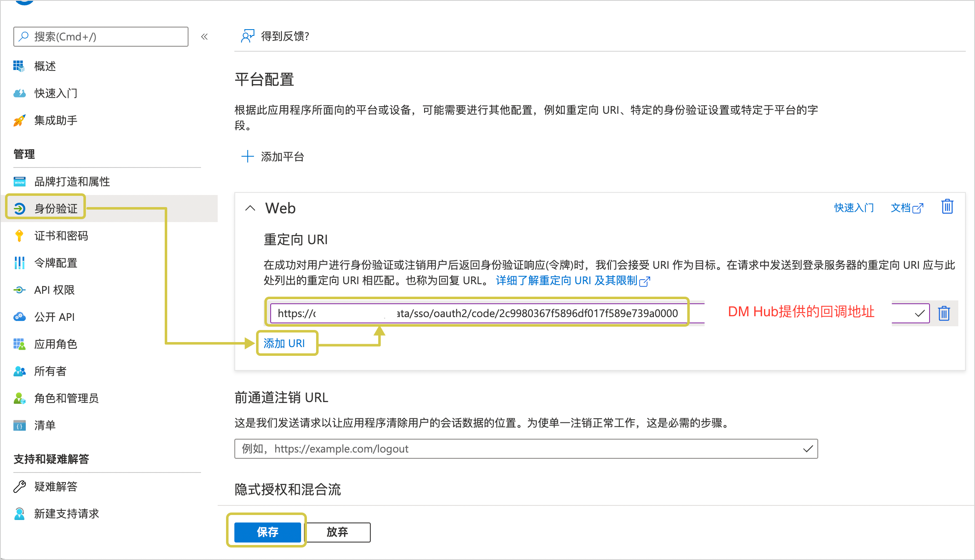Screen dimensions: 975x560
Task: Click the feedback person icon
Action: 247,36
